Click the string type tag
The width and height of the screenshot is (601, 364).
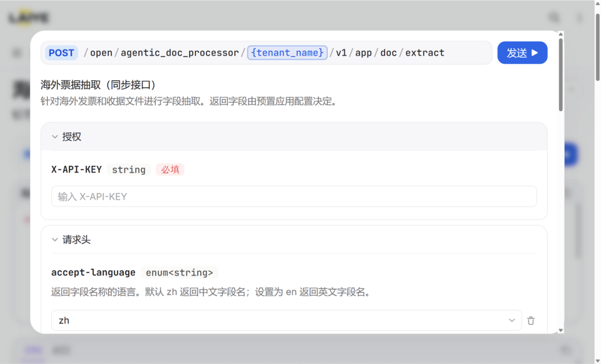click(x=129, y=169)
